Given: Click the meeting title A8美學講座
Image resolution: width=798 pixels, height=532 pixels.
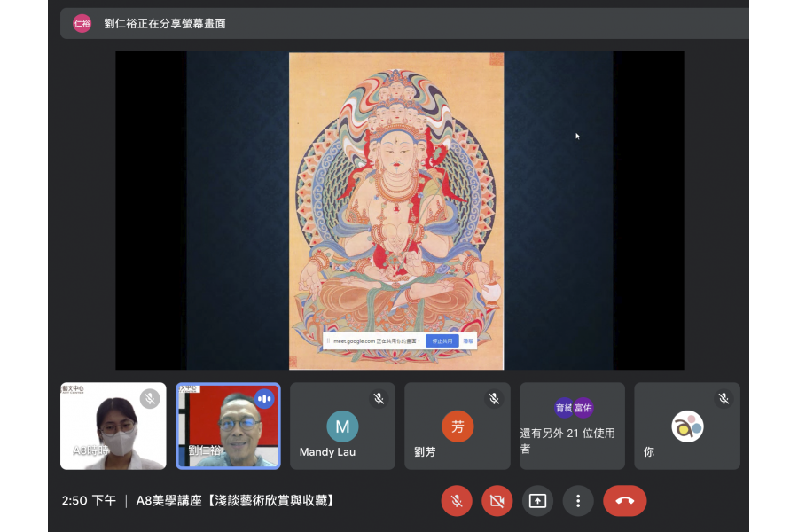Looking at the screenshot, I should pyautogui.click(x=235, y=501).
